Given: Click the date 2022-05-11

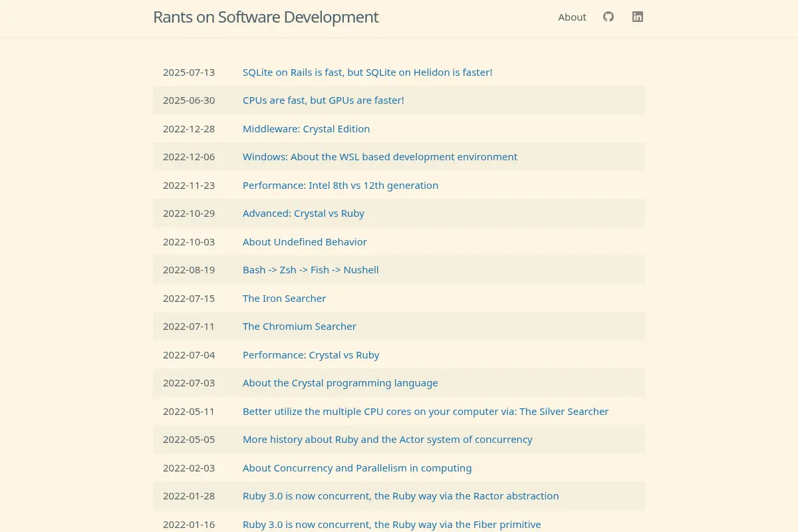Looking at the screenshot, I should (189, 411).
